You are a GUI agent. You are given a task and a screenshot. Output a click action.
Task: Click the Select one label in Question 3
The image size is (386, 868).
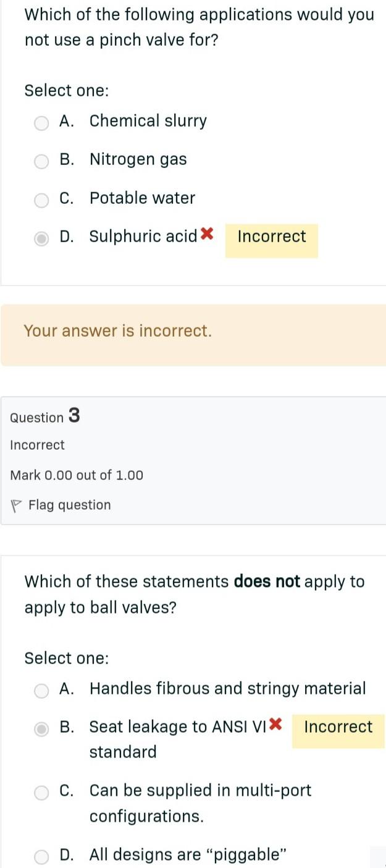click(67, 658)
